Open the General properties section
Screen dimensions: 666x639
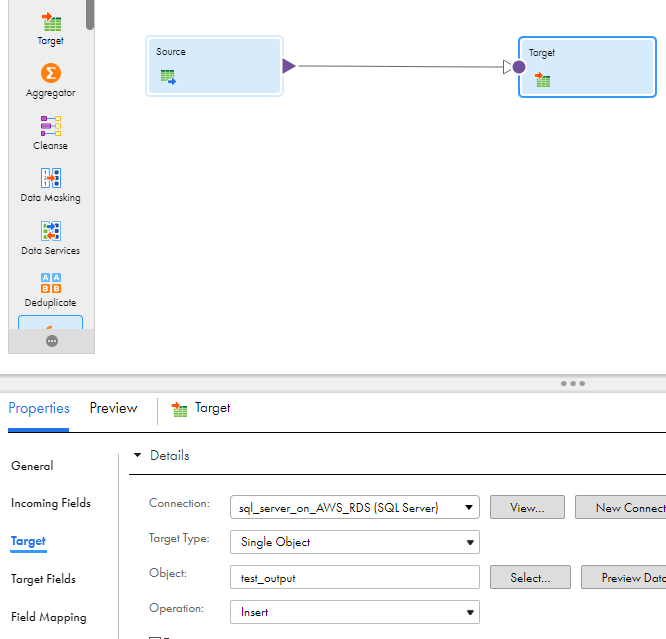[x=32, y=466]
